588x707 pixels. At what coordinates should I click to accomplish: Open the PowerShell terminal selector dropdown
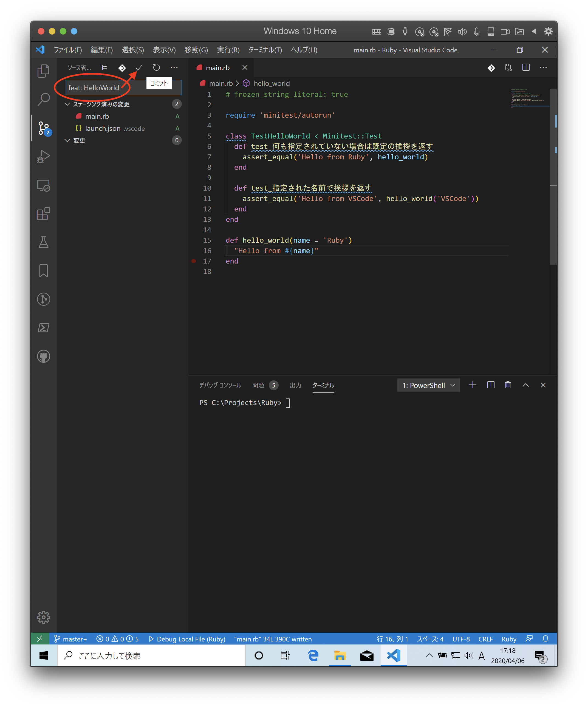click(x=428, y=385)
